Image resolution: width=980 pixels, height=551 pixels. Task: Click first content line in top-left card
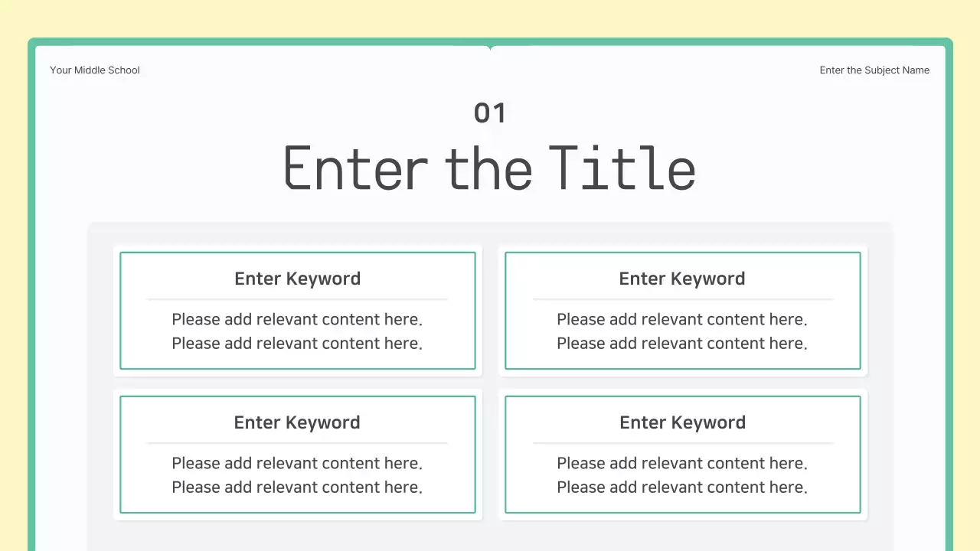[x=297, y=319]
